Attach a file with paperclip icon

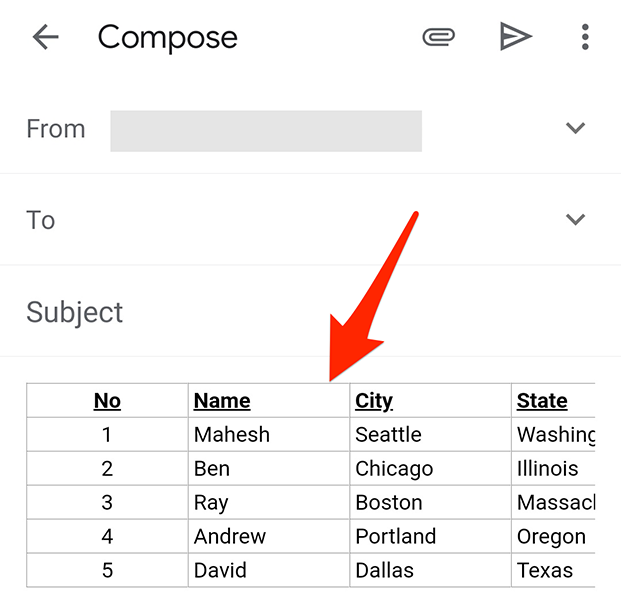point(438,38)
